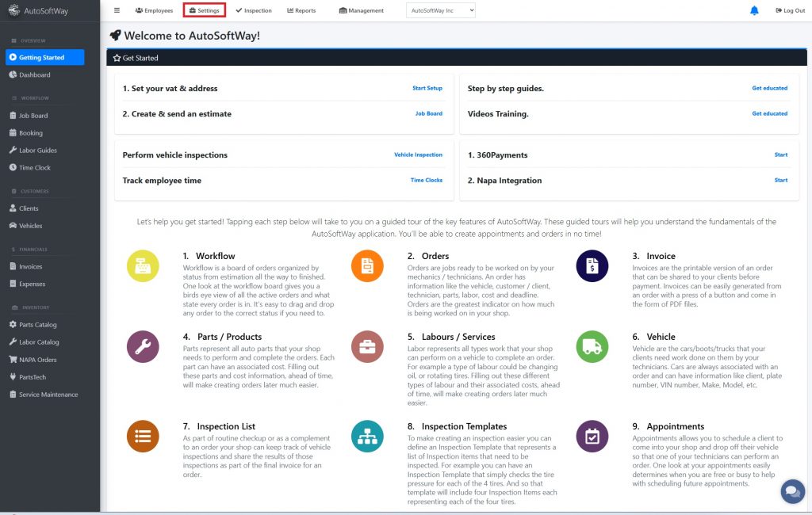
Task: Click the Vehicle Inspection link
Action: tap(418, 155)
